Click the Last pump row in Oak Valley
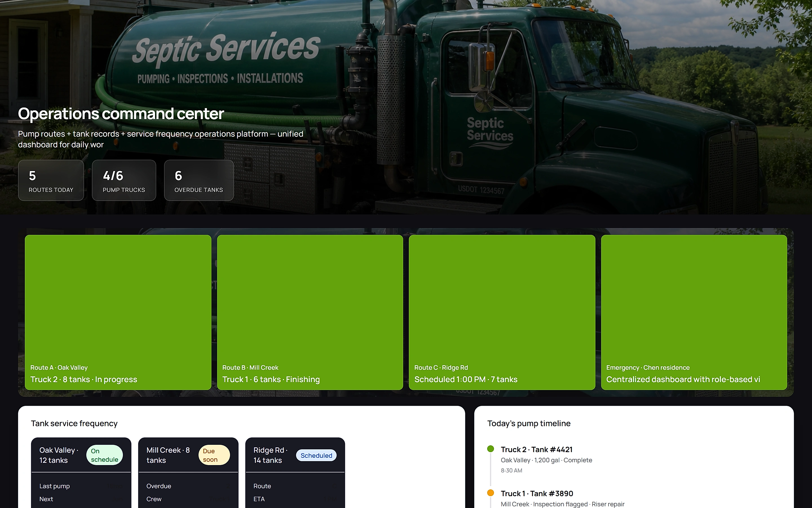The image size is (812, 508). 81,486
